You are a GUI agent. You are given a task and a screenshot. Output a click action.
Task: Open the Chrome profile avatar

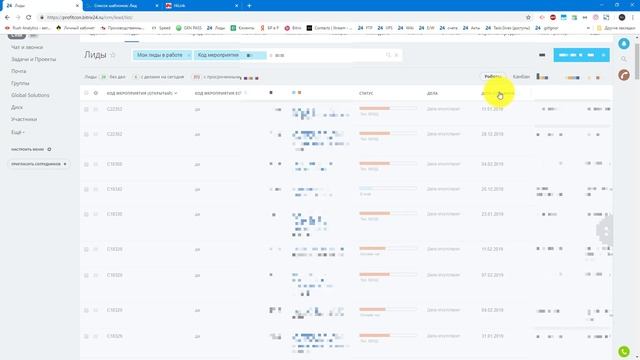[x=622, y=18]
